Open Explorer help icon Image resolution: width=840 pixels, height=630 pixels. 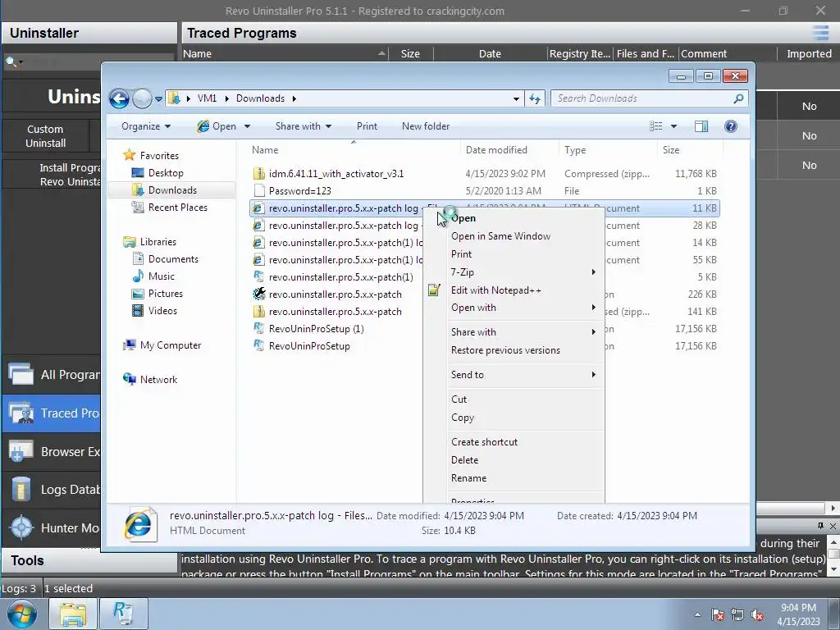click(x=731, y=126)
